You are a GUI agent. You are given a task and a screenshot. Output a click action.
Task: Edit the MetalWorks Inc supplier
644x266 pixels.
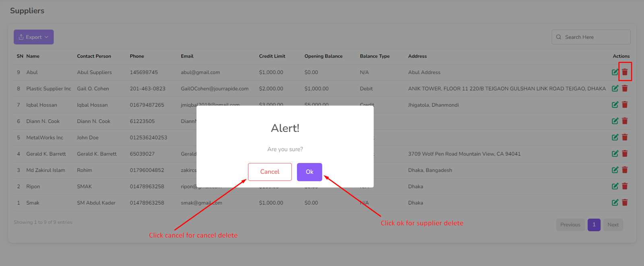pyautogui.click(x=615, y=137)
